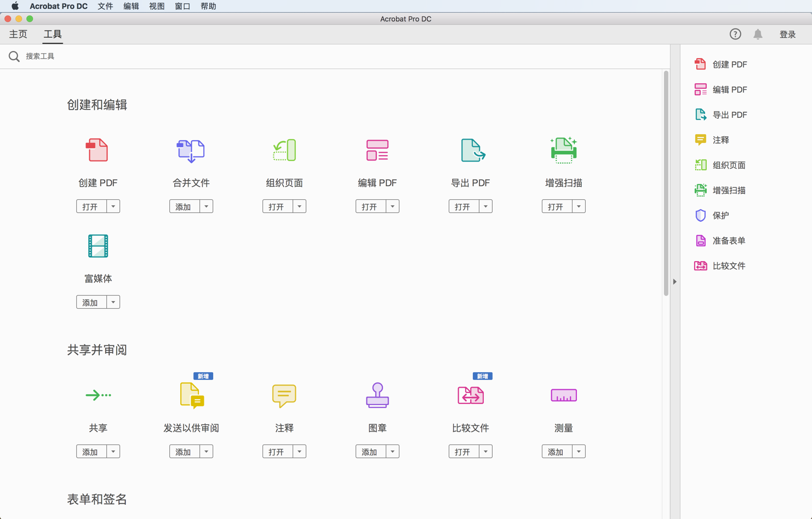The image size is (812, 519).
Task: Expand dropdown arrow next to 比较文件 打开
Action: click(485, 452)
